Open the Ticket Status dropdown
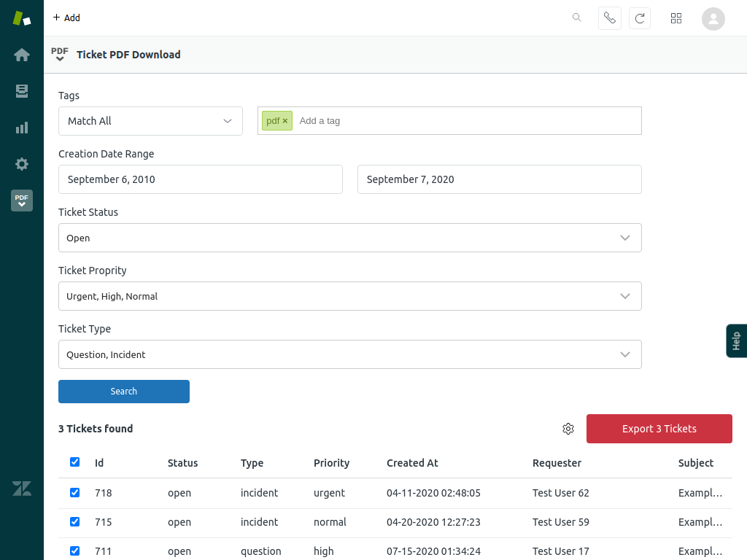The image size is (747, 560). click(x=350, y=238)
